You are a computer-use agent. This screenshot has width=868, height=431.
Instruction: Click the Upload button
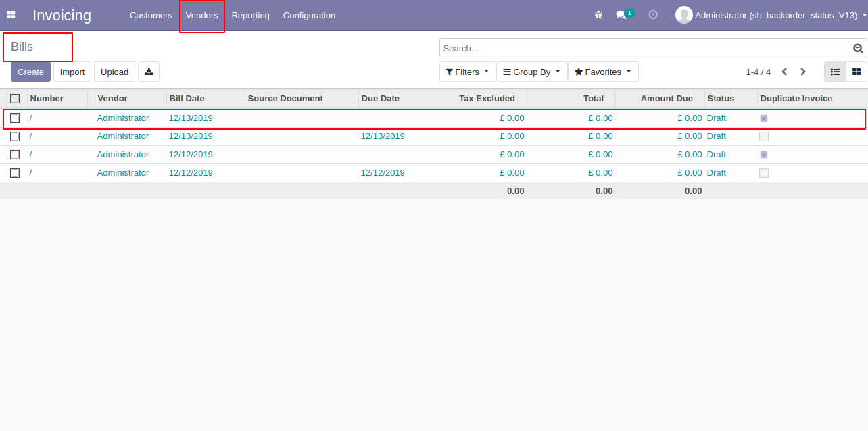(x=114, y=72)
